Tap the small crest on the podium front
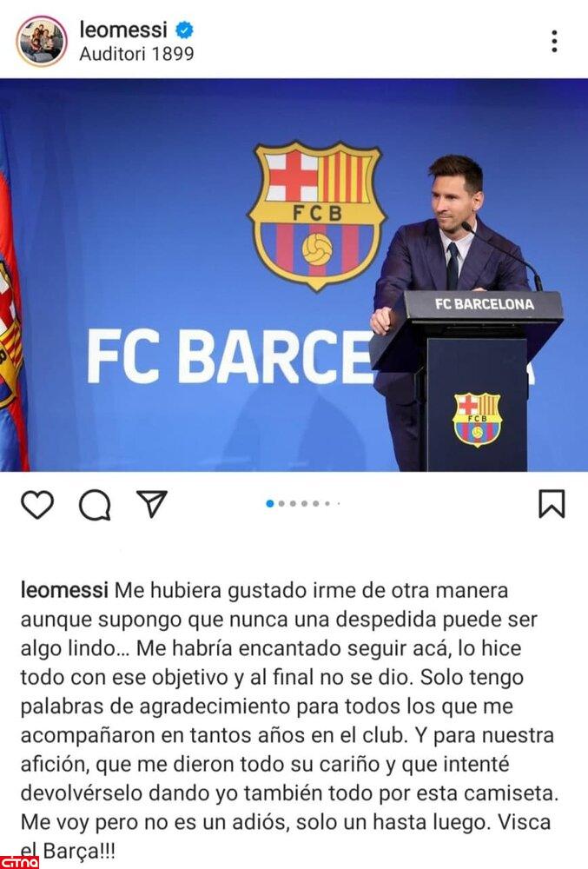588x869 pixels. click(477, 419)
